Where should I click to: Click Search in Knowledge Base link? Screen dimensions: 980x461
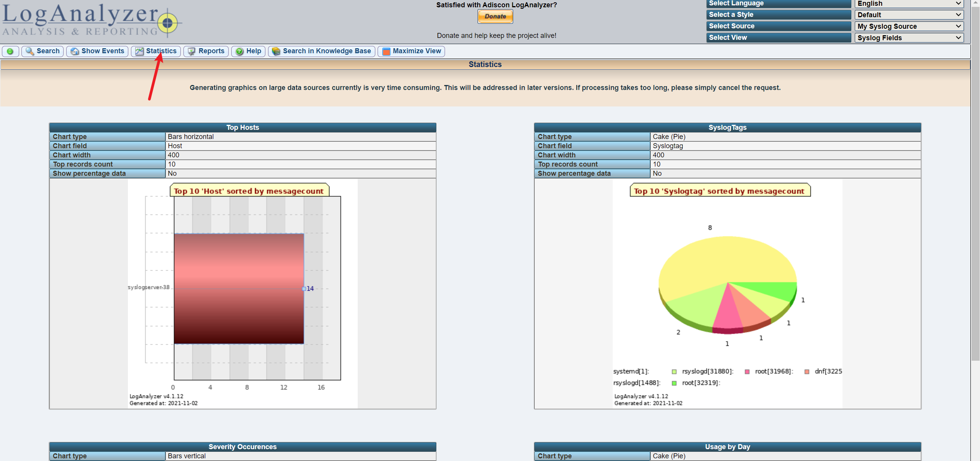[x=326, y=51]
